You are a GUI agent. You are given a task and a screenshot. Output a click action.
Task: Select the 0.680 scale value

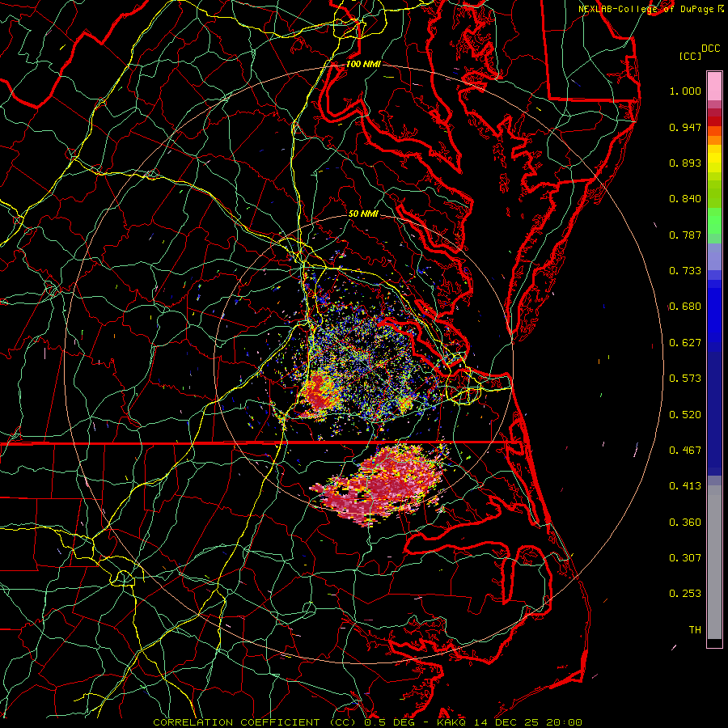point(685,307)
